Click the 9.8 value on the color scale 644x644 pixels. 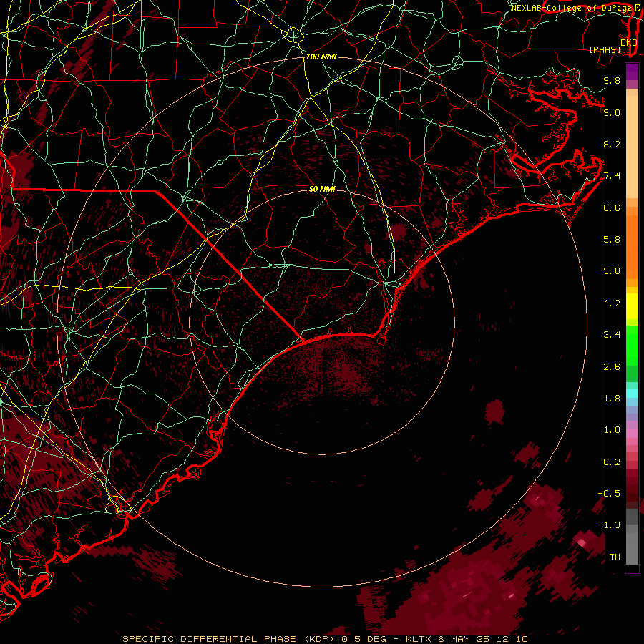pos(612,80)
